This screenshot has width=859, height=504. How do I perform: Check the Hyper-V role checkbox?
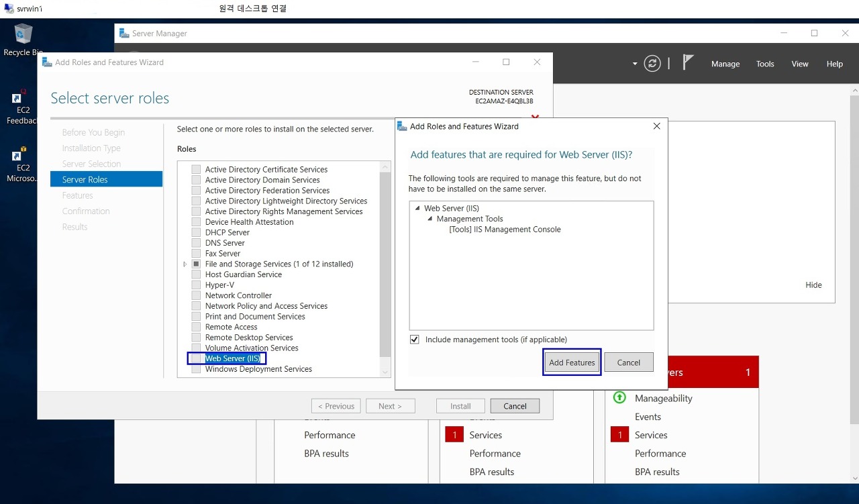pyautogui.click(x=196, y=285)
